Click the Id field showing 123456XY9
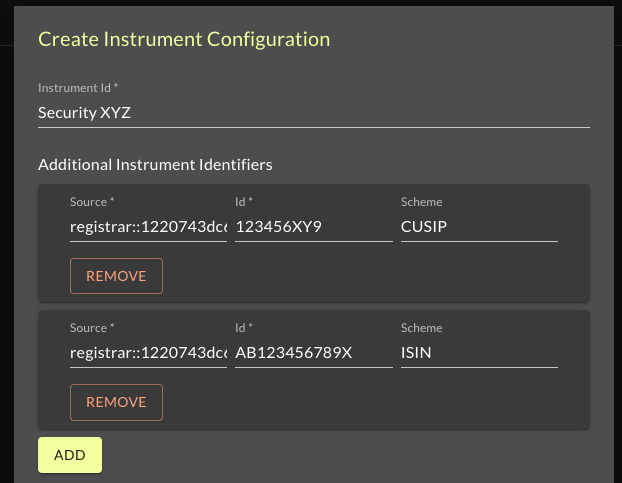This screenshot has height=483, width=622. pyautogui.click(x=313, y=227)
